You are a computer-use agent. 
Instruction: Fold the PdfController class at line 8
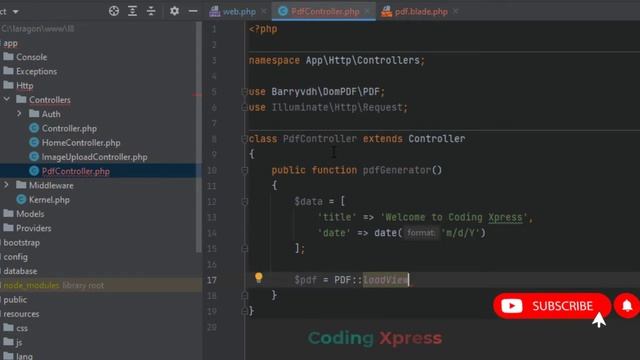click(244, 139)
